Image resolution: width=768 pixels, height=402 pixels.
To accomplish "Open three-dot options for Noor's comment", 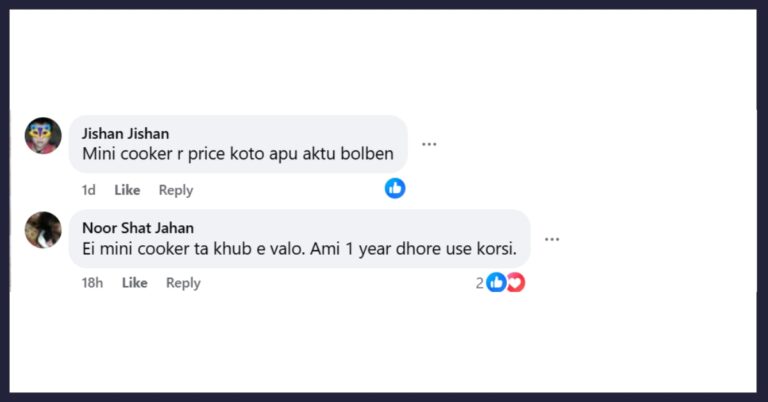I will (x=552, y=239).
